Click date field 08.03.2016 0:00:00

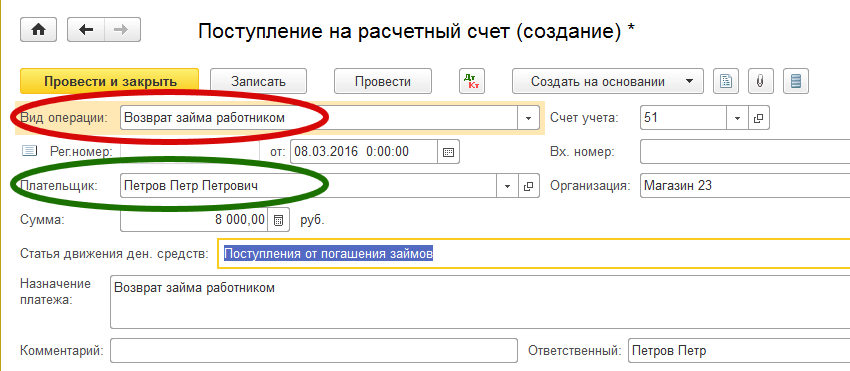pos(364,152)
